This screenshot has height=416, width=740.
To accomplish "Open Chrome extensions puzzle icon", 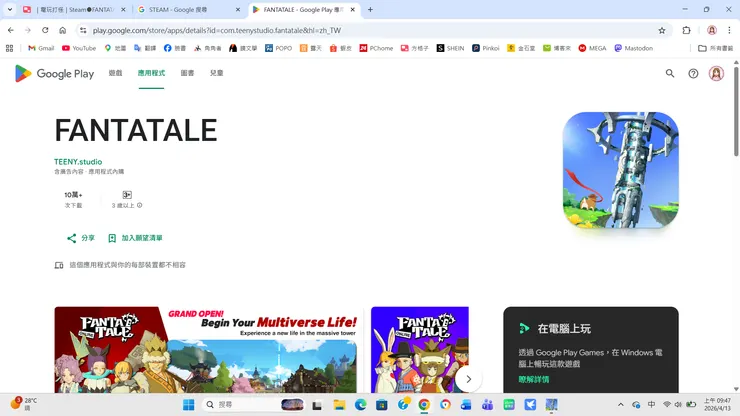I will tap(686, 30).
